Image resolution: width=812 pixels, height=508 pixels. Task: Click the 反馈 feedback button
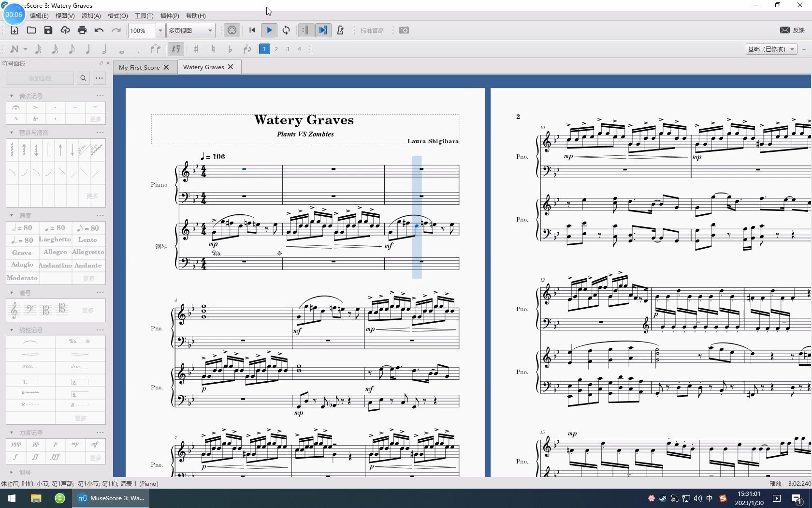(793, 30)
